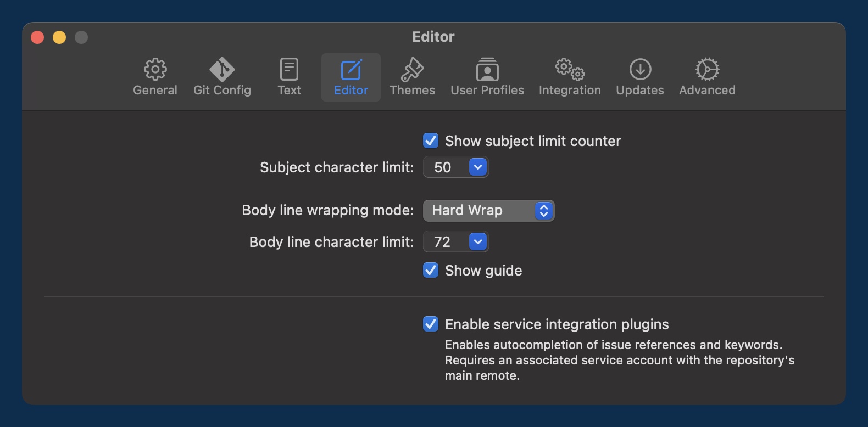This screenshot has height=427, width=868.
Task: Open Body line wrapping mode Hard Wrap popup
Action: (488, 211)
